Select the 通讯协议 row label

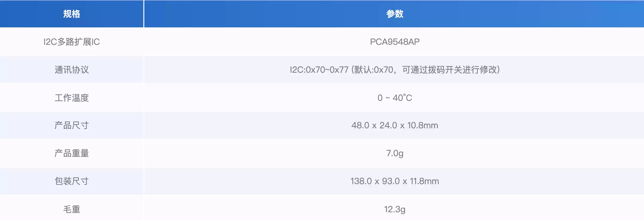click(72, 70)
